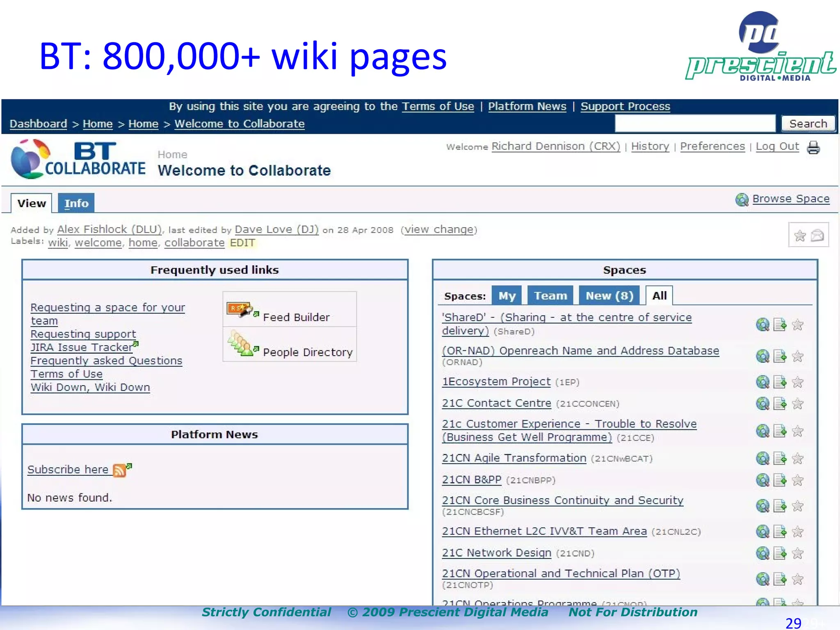840x630 pixels.
Task: Add page to 1Ecosystem Project space
Action: (780, 382)
